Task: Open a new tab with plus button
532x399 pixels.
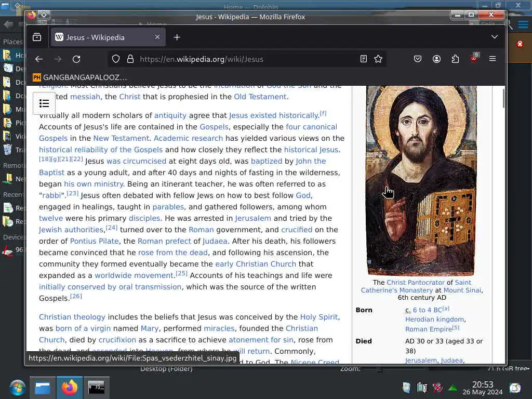Action: [177, 37]
